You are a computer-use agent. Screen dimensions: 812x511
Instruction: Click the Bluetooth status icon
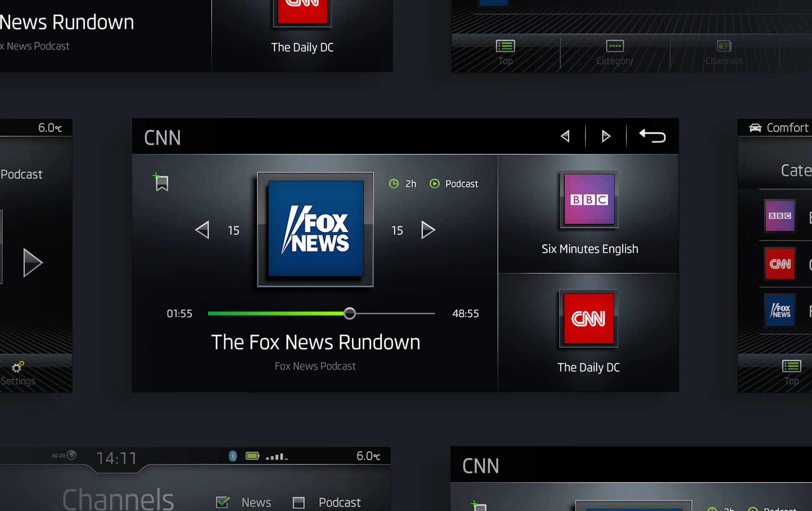(233, 456)
